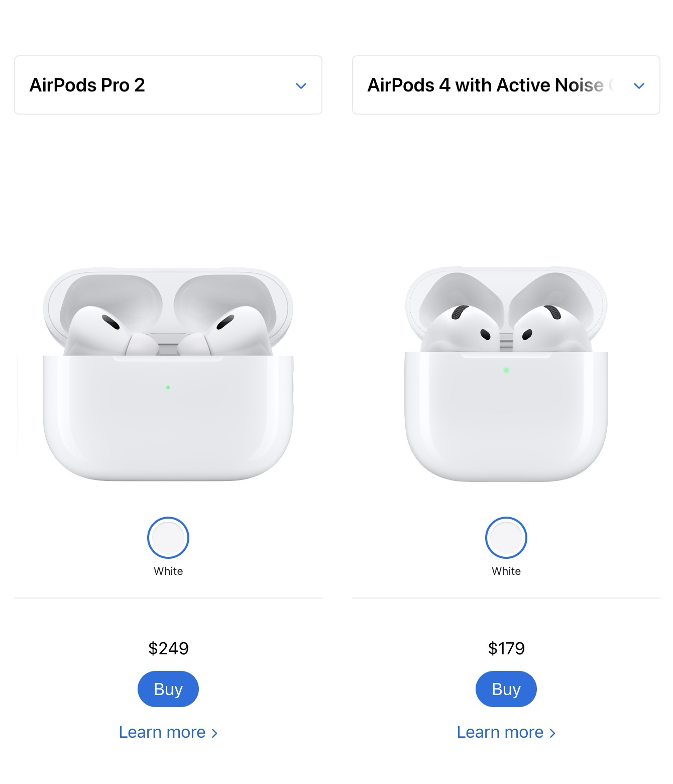
Task: Select White color swatch for AirPods Pro 2
Action: 168,538
